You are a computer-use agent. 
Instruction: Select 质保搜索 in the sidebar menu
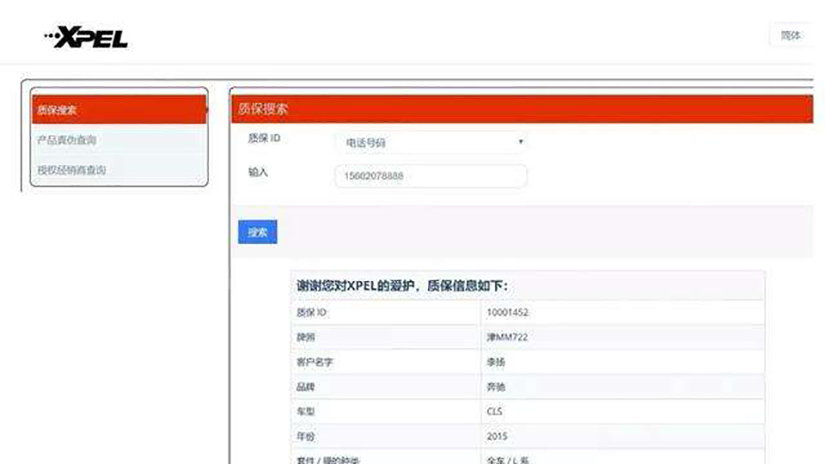(119, 110)
